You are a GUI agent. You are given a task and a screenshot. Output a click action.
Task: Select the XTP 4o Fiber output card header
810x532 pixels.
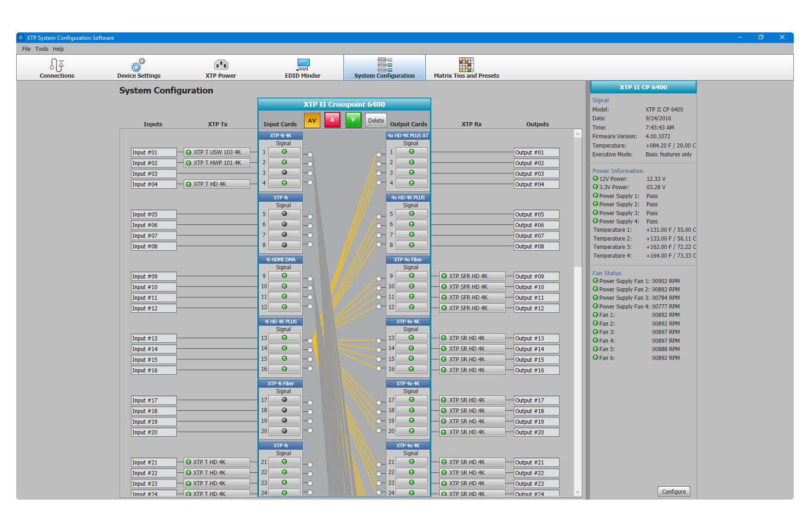coord(408,260)
